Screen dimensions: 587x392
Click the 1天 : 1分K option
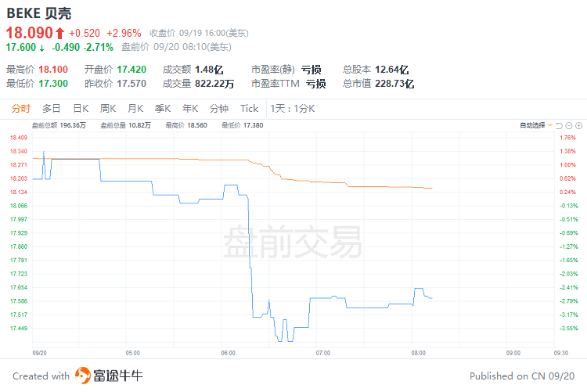tap(293, 109)
